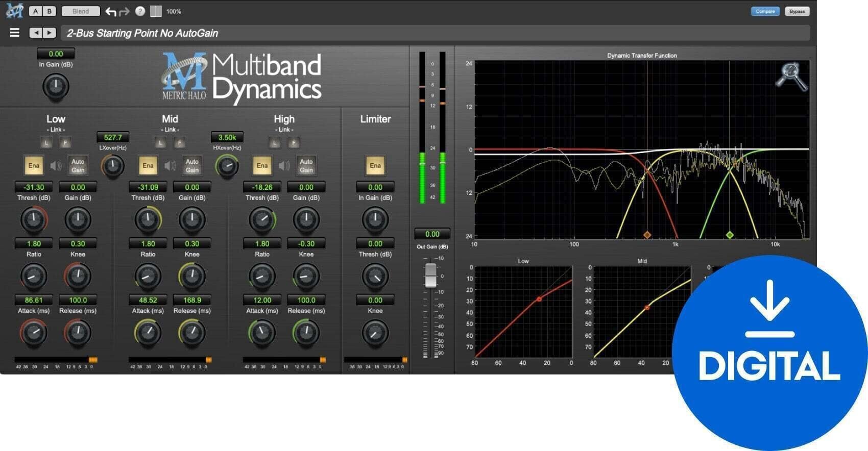This screenshot has width=868, height=451.
Task: Click the LXover crossover frequency knob
Action: point(113,166)
